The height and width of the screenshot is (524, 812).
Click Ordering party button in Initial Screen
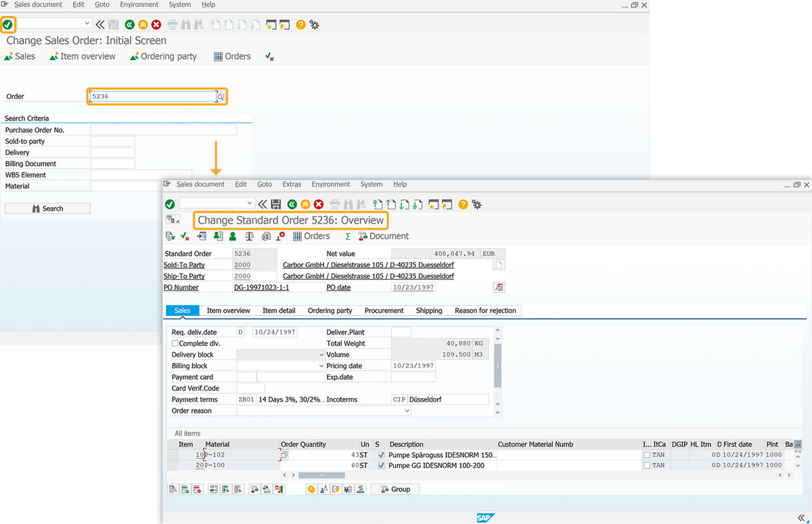(x=163, y=56)
